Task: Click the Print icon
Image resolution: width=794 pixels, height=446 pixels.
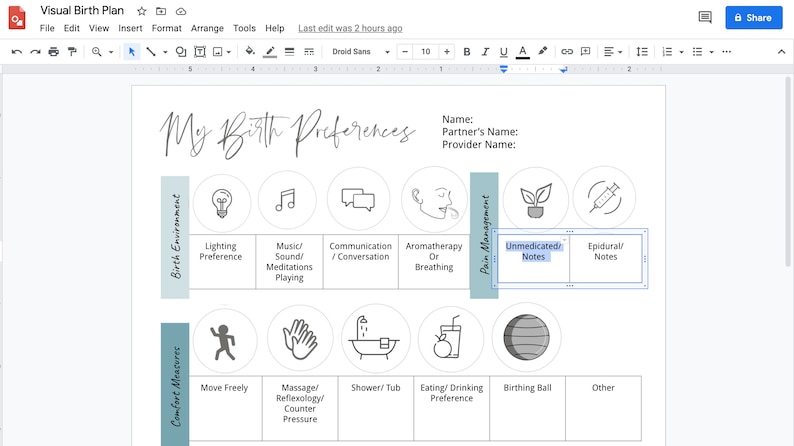Action: click(x=53, y=52)
